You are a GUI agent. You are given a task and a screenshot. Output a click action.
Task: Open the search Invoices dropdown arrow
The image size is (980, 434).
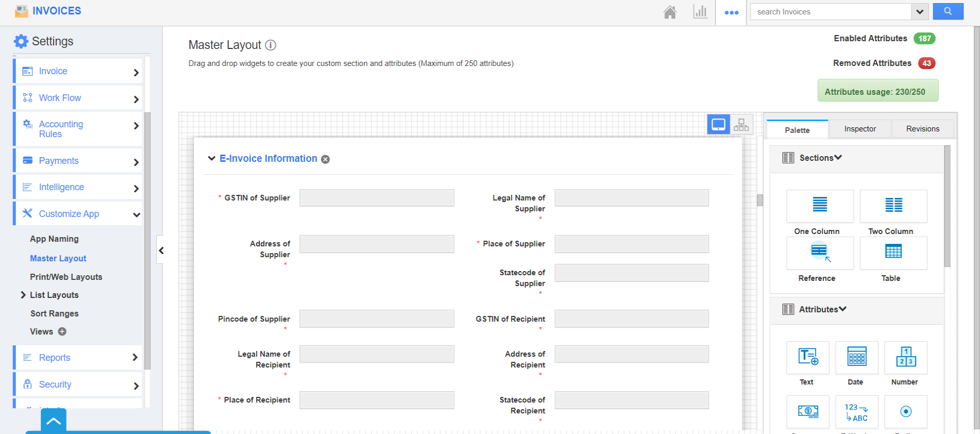point(920,12)
